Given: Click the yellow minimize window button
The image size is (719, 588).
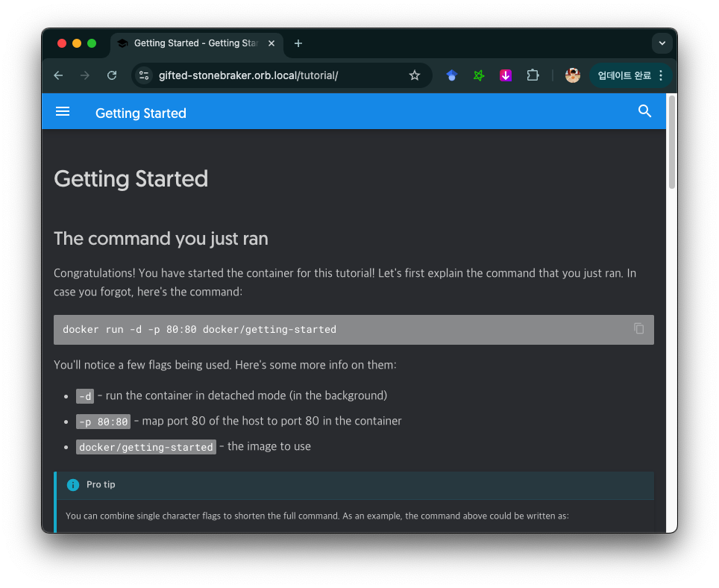Looking at the screenshot, I should tap(77, 43).
